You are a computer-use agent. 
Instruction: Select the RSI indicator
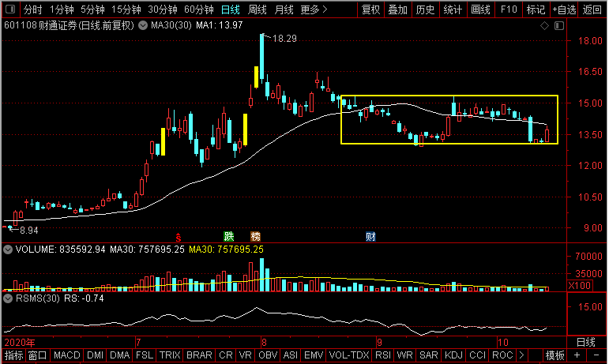tap(383, 355)
